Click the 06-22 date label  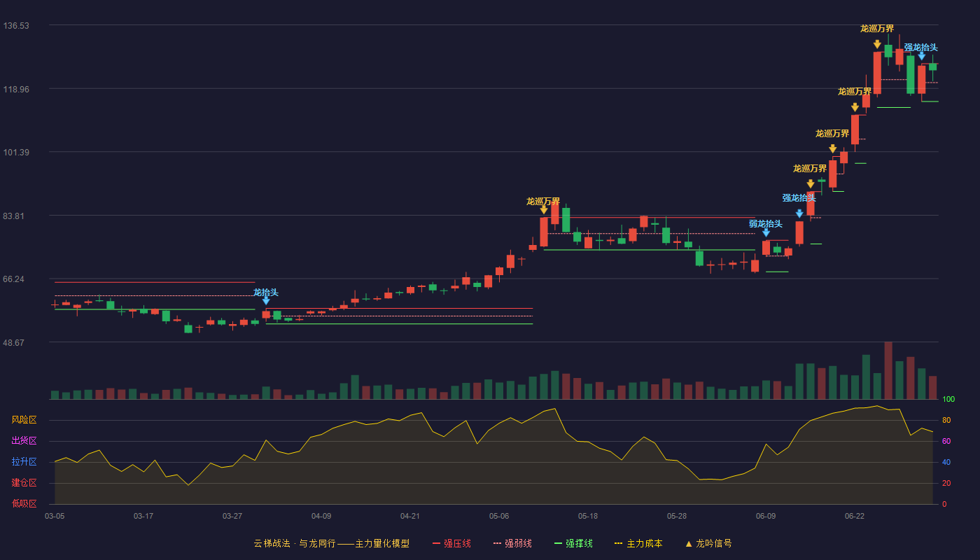(855, 516)
